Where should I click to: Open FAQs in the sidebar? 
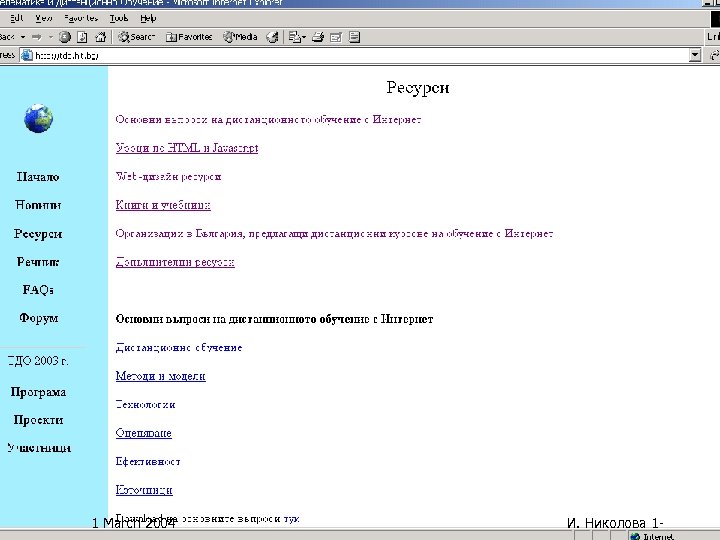click(x=38, y=290)
